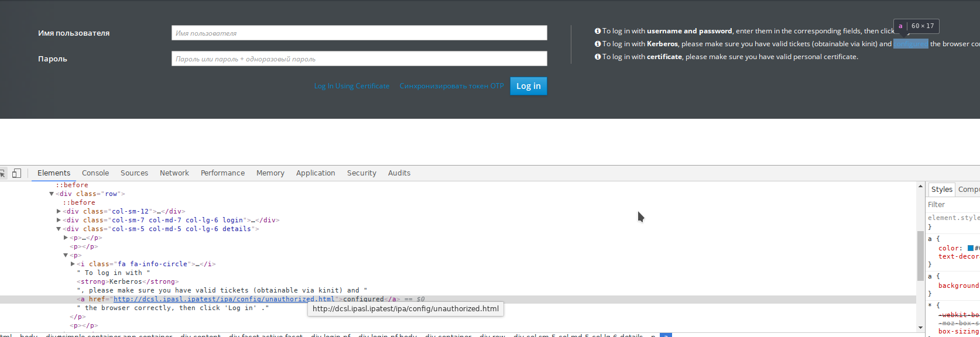This screenshot has height=337, width=980.
Task: Expand the div class="col-sm-12" node
Action: pos(59,211)
